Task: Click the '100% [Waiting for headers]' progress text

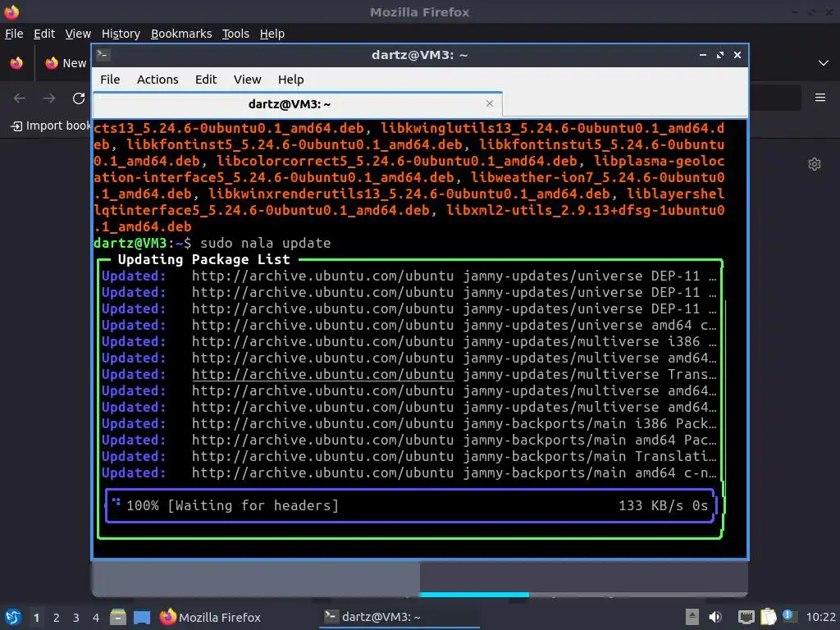Action: (x=232, y=505)
